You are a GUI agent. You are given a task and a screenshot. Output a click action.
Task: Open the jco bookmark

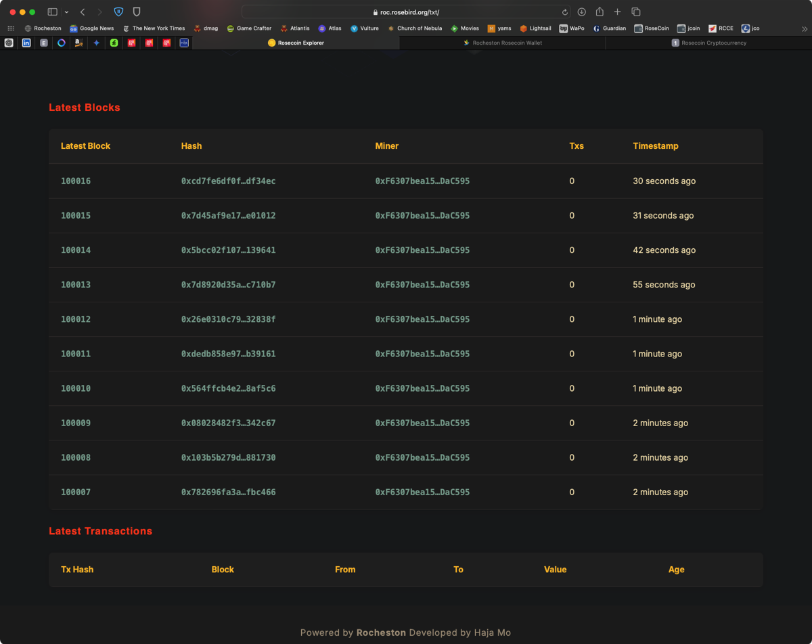coord(750,28)
